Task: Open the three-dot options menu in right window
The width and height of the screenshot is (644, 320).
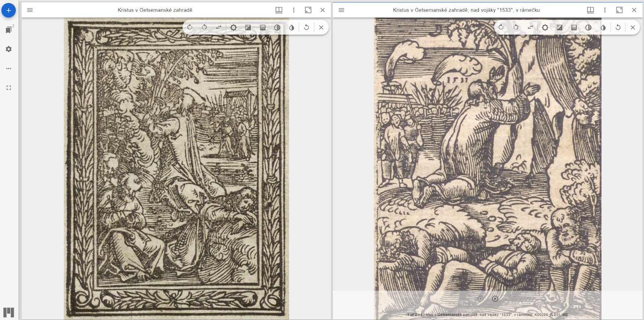Action: coord(605,10)
